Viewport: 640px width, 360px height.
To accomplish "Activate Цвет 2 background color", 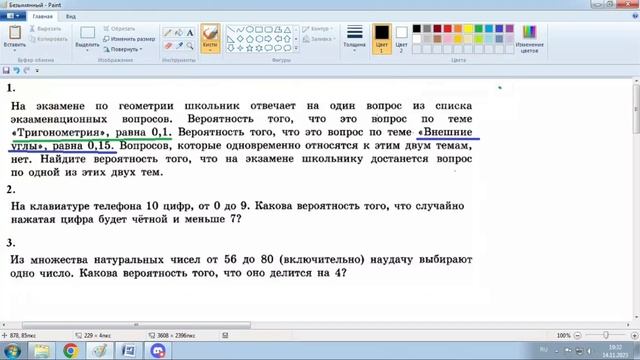I will coord(402,39).
